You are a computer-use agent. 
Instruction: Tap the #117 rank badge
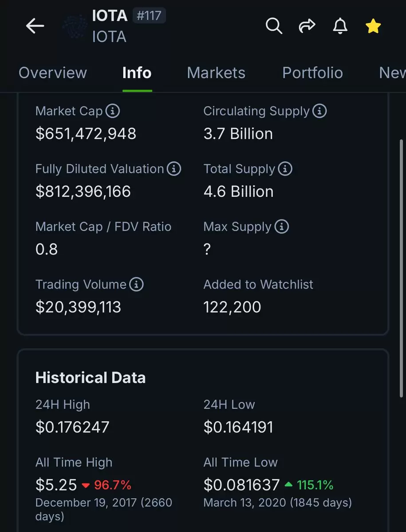149,16
